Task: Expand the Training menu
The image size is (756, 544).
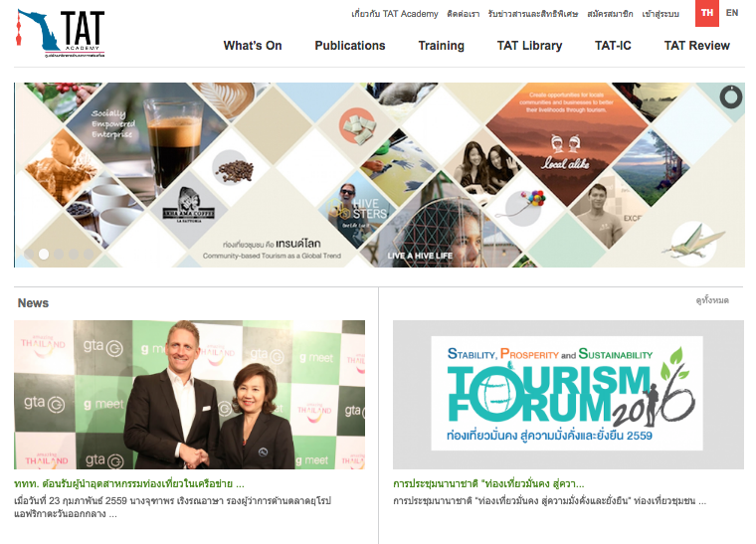Action: 441,46
